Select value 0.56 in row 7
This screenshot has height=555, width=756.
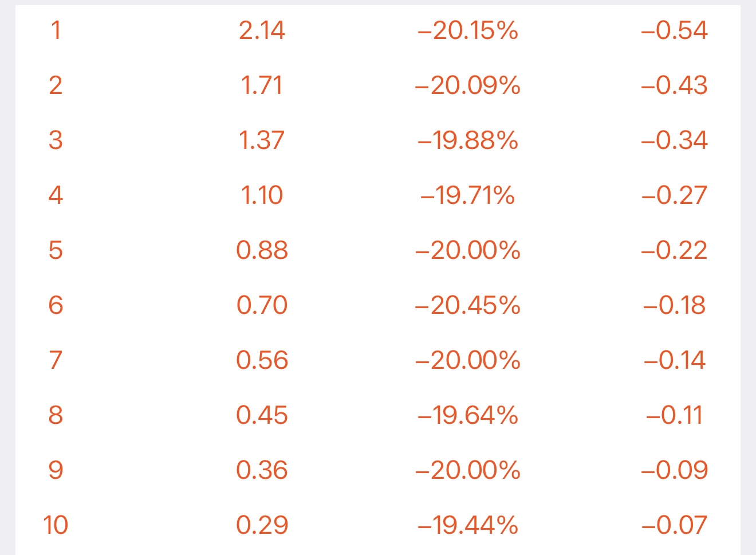coord(262,360)
